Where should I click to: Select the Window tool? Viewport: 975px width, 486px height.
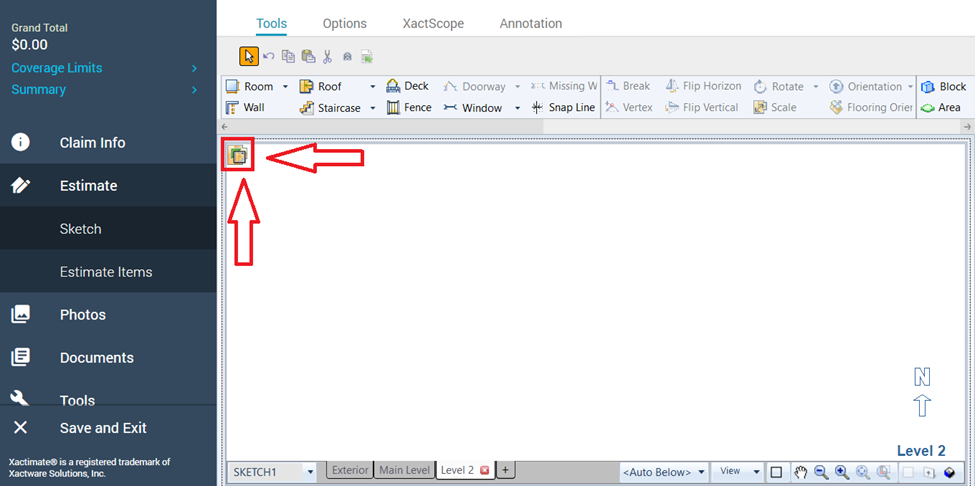click(x=473, y=108)
